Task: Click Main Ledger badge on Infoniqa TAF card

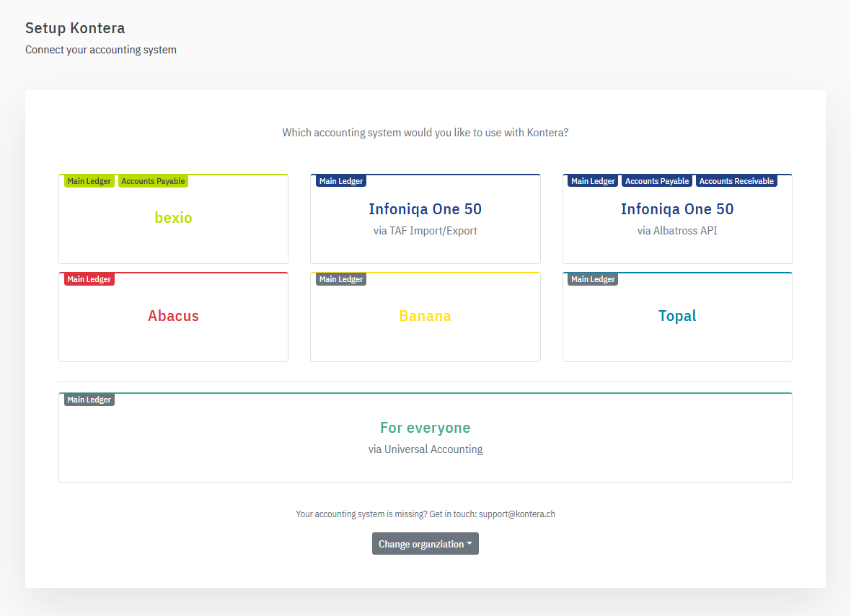Action: 340,181
